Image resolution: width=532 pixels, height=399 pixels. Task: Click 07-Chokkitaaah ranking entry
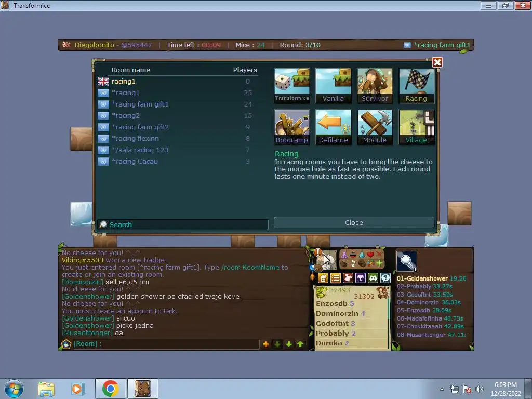[430, 326]
